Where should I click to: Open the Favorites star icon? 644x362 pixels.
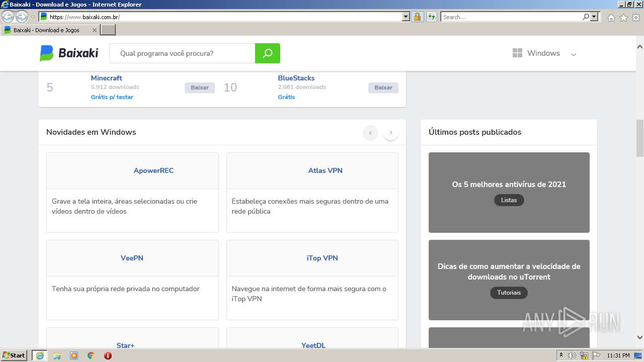pyautogui.click(x=623, y=18)
